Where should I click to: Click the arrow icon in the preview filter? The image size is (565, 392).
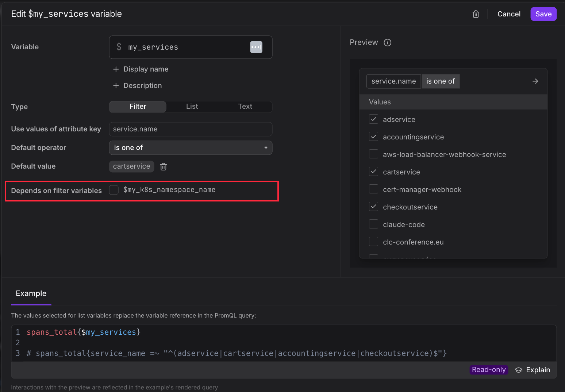click(535, 81)
